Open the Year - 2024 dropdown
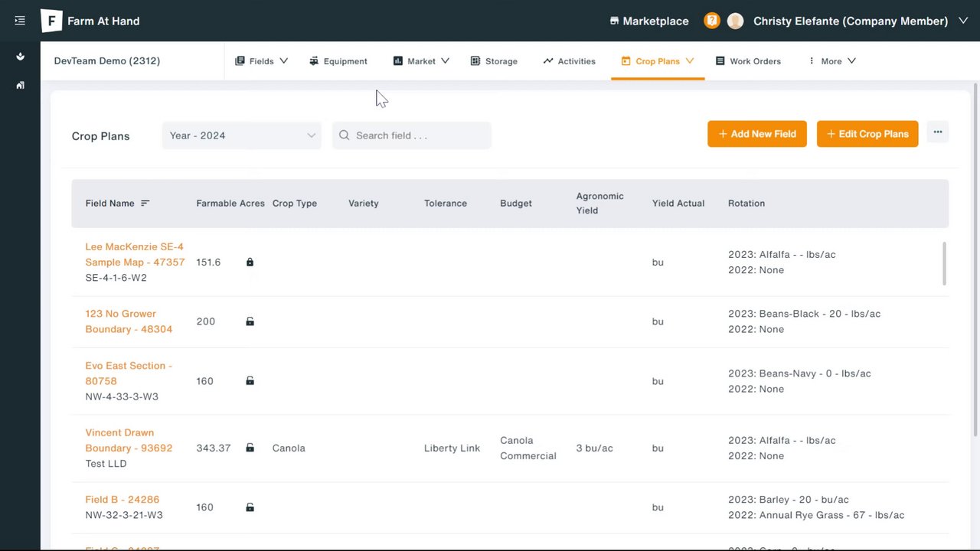The height and width of the screenshot is (551, 980). point(242,135)
